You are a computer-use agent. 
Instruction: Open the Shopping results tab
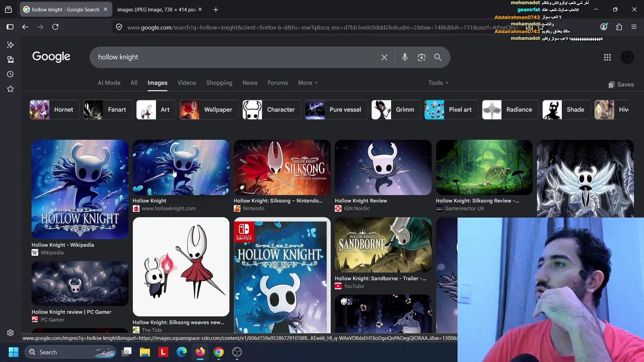click(x=219, y=83)
